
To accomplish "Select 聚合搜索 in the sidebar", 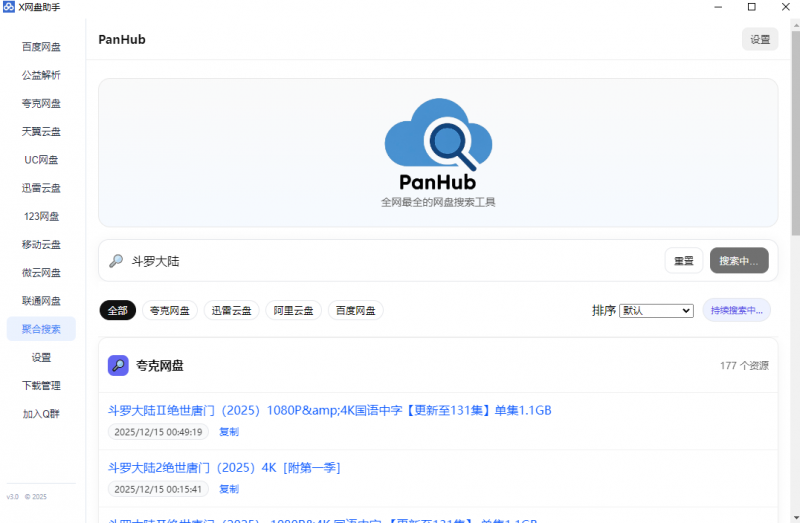I will pyautogui.click(x=41, y=329).
